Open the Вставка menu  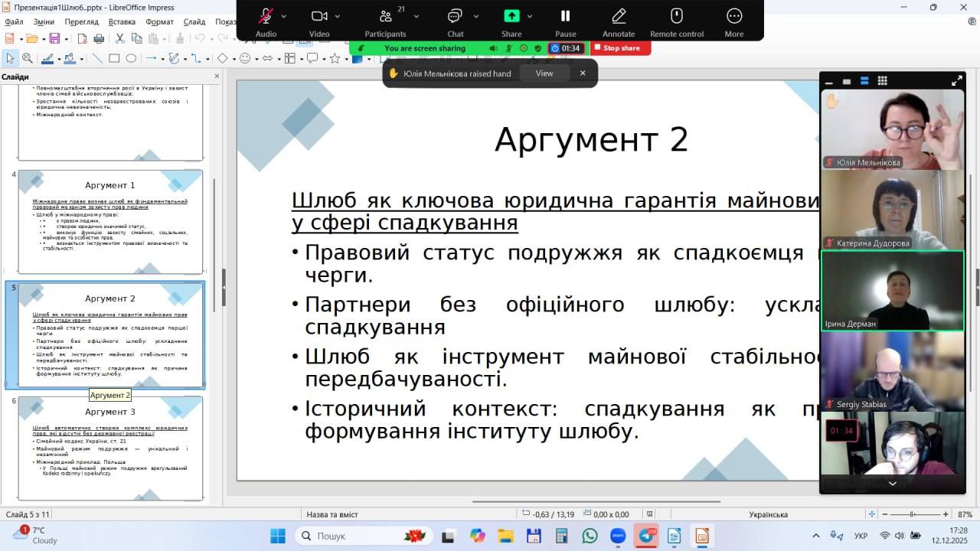pyautogui.click(x=122, y=22)
